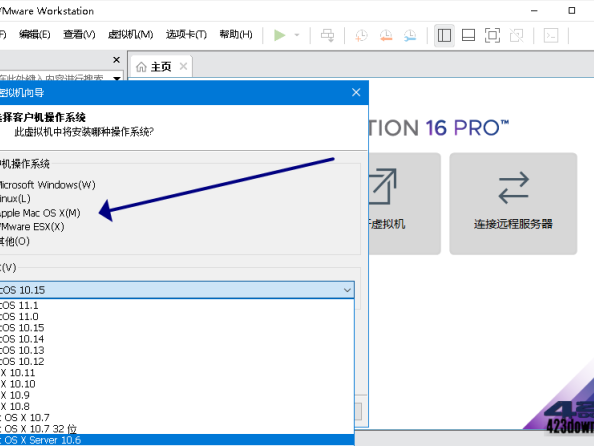Click the connect remote server arrows icon

click(x=513, y=188)
